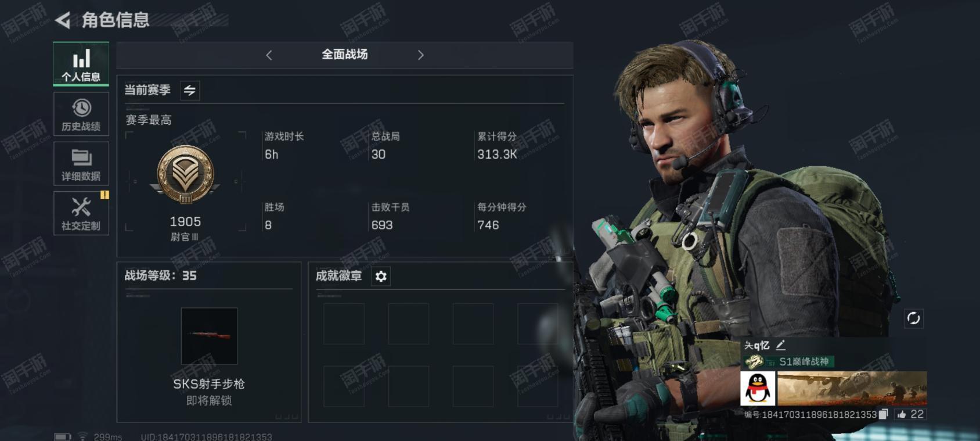Screen dimensions: 980x441
Task: Rotate character using the refresh icon
Action: (913, 318)
